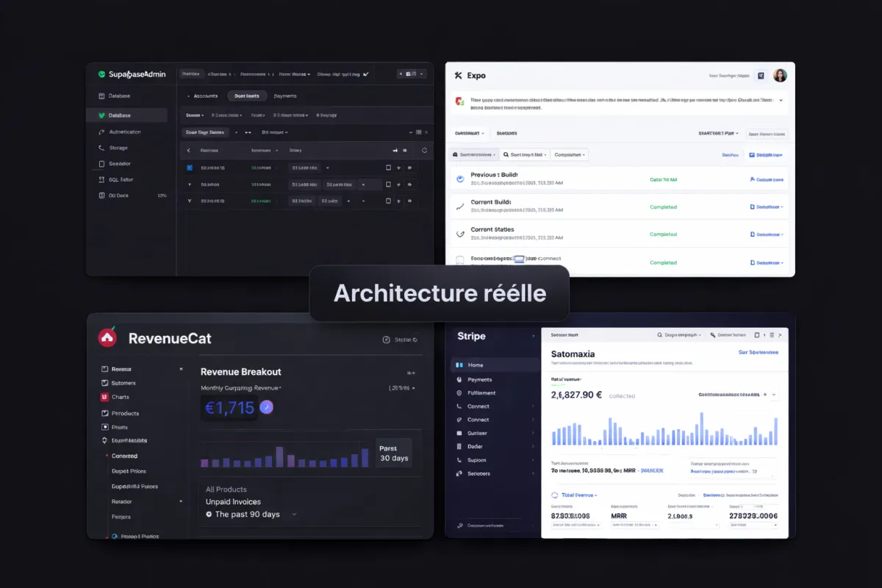This screenshot has height=588, width=882.
Task: Click the hamburger menu icon in Stripe top bar
Action: [771, 334]
